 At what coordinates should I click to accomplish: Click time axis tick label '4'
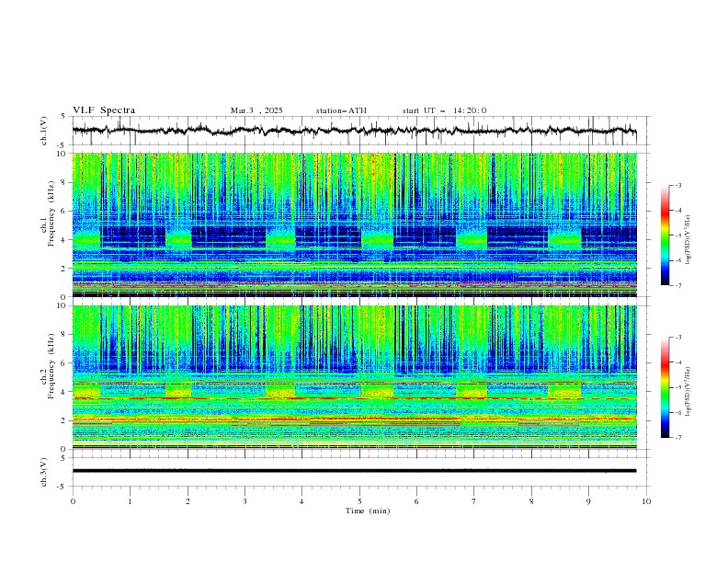tap(301, 501)
